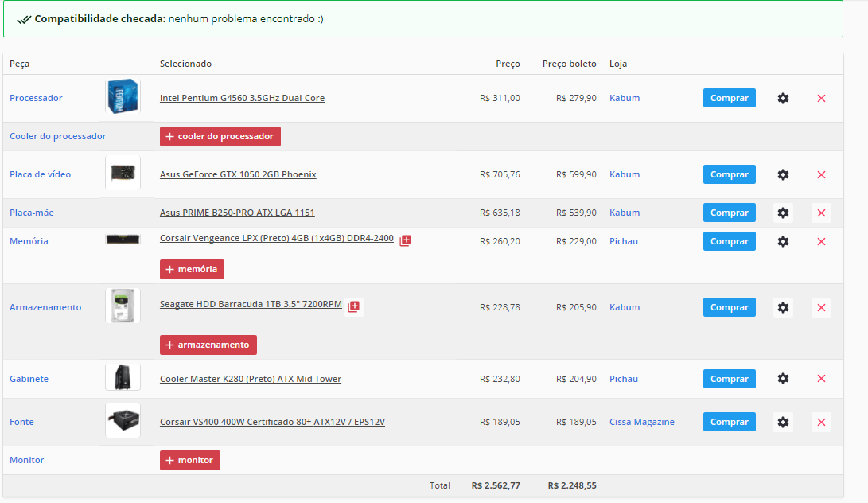Open Cooler Master K280 ATX Mid Tower link

tap(250, 379)
